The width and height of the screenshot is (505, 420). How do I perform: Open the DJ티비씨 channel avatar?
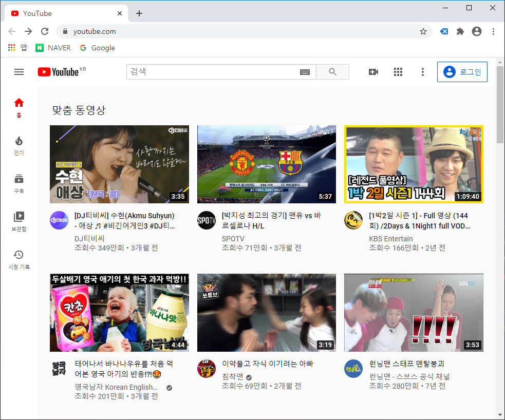coord(59,220)
